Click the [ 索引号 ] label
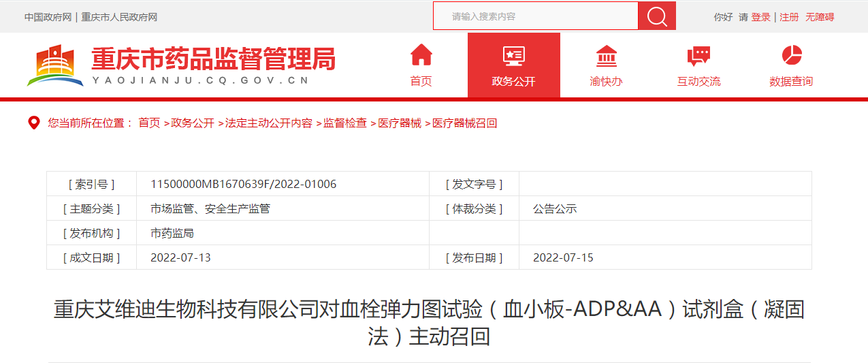Screen dimensions: 868x363 coord(92,184)
